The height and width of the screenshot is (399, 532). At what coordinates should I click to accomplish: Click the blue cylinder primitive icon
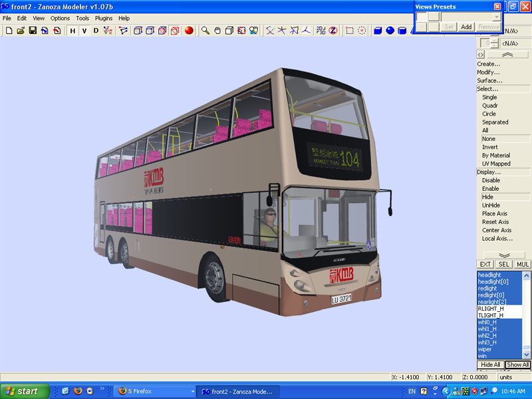pos(402,31)
